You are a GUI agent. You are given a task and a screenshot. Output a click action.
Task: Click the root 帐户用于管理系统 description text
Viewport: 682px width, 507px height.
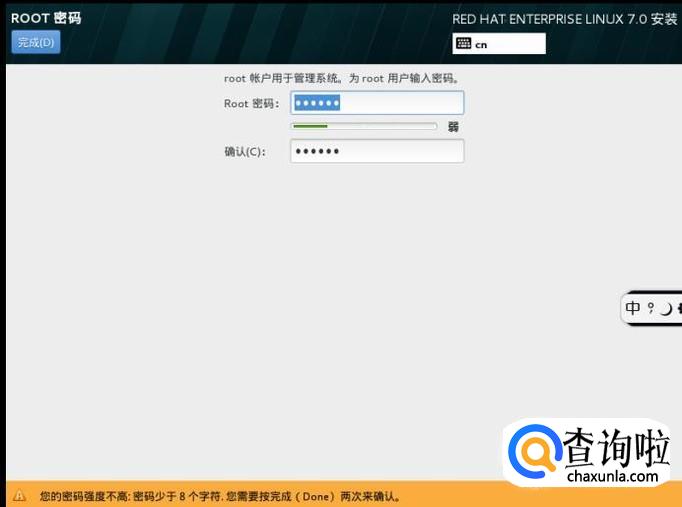[341, 78]
